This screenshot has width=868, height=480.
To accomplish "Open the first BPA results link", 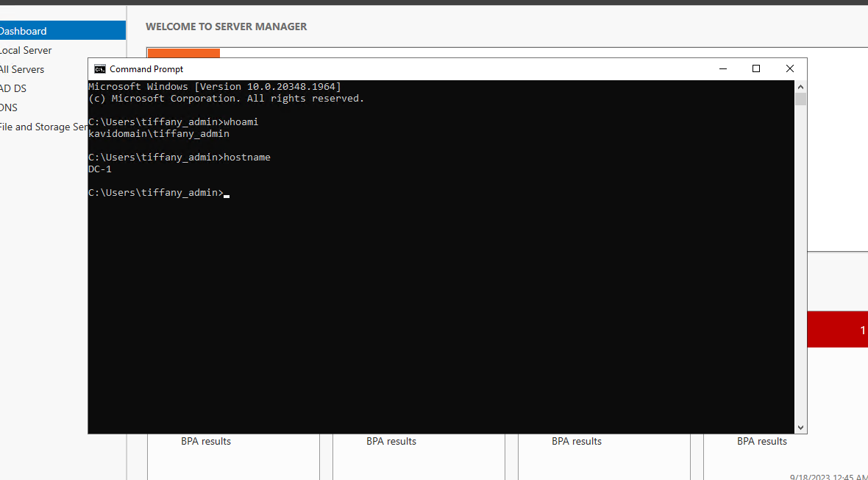I will click(206, 441).
